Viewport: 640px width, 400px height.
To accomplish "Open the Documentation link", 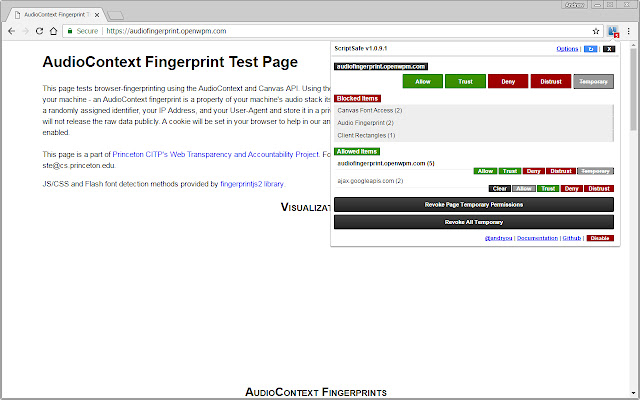I will 537,238.
